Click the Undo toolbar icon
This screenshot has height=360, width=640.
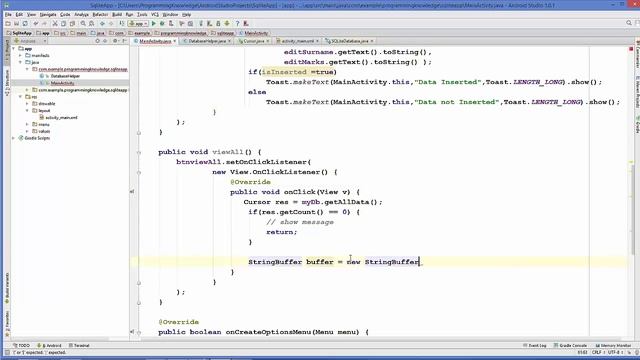point(36,24)
